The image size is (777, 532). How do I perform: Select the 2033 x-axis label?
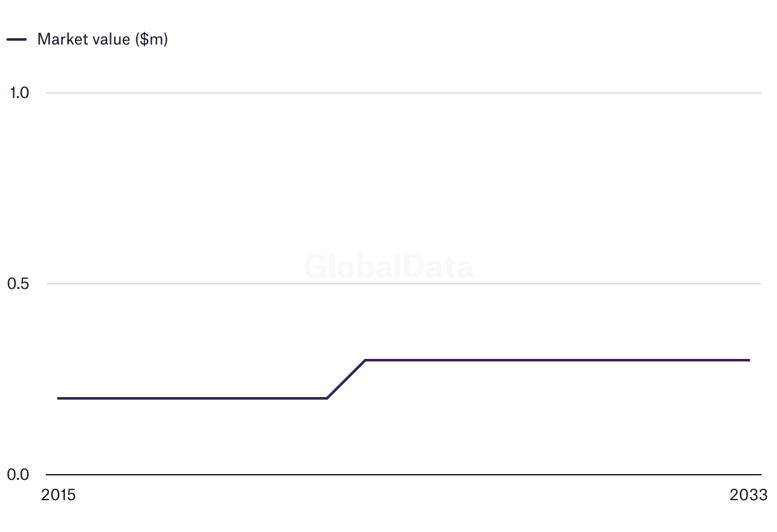(749, 495)
